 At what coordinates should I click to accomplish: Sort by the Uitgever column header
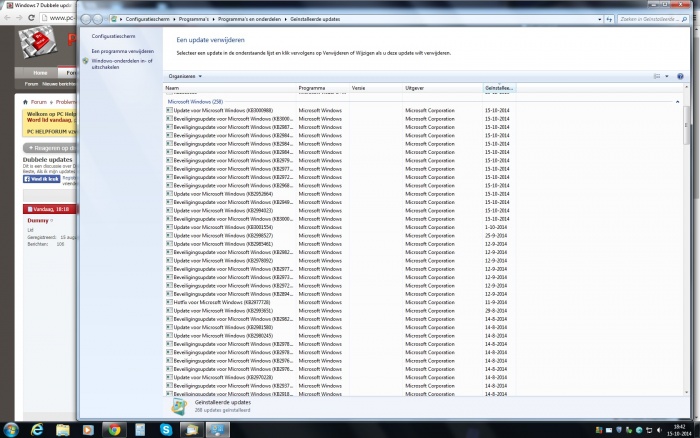click(x=443, y=88)
